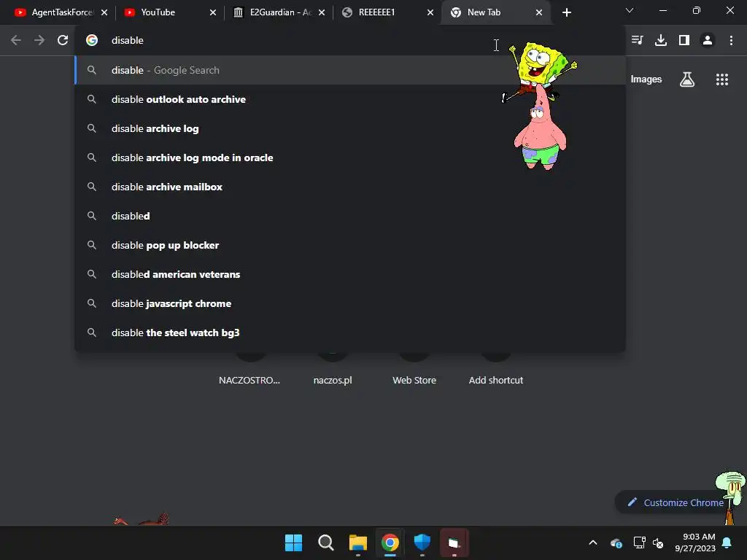Close the New Tab tab
This screenshot has width=747, height=560.
(x=539, y=12)
